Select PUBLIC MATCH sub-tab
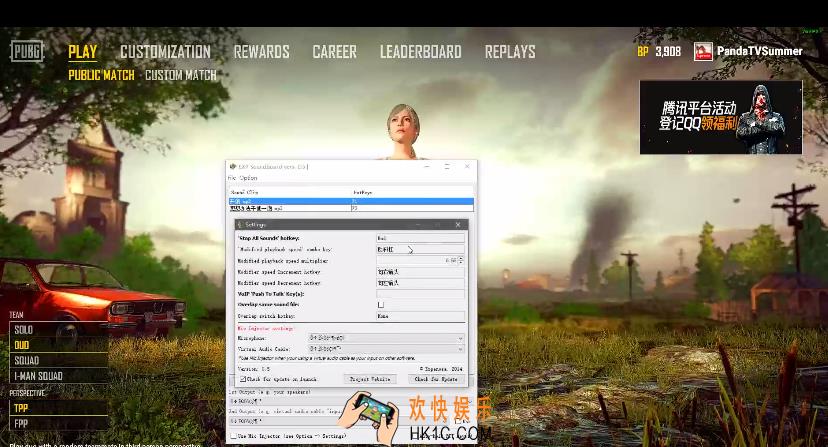This screenshot has height=447, width=828. click(101, 75)
